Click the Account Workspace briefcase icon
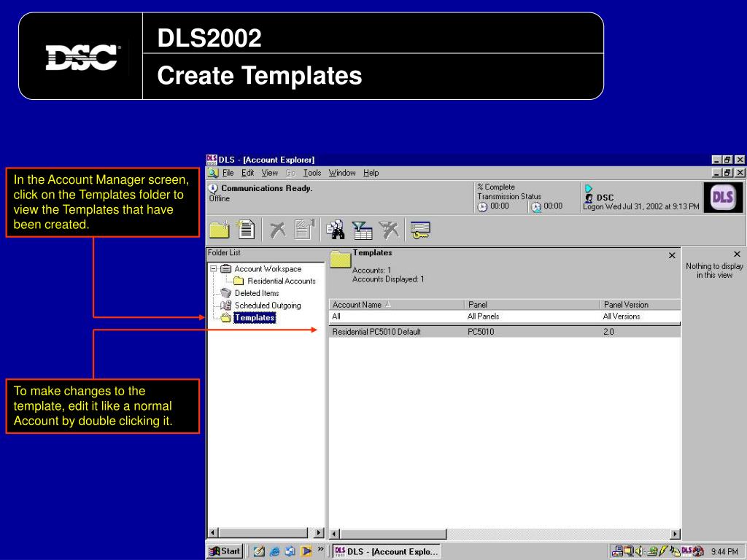Viewport: 747px width, 560px height. 226,268
